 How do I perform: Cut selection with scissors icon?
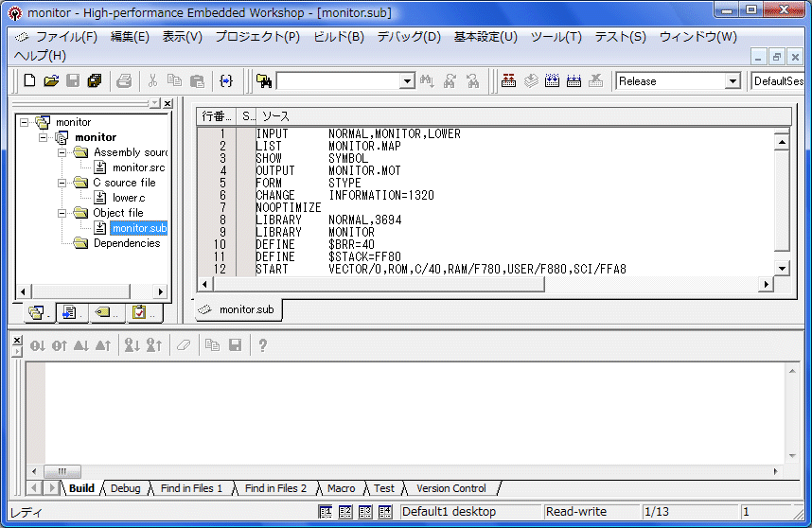pyautogui.click(x=152, y=80)
